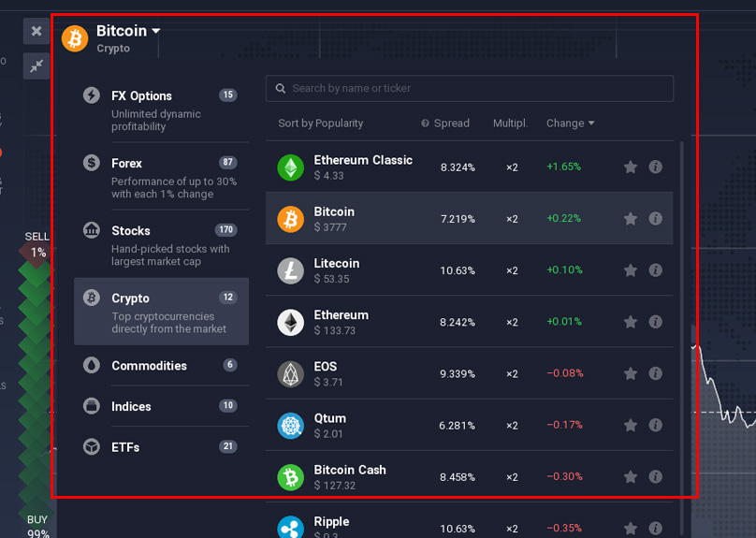Click the Bitcoin Cash coin icon
This screenshot has width=756, height=538.
click(x=291, y=477)
